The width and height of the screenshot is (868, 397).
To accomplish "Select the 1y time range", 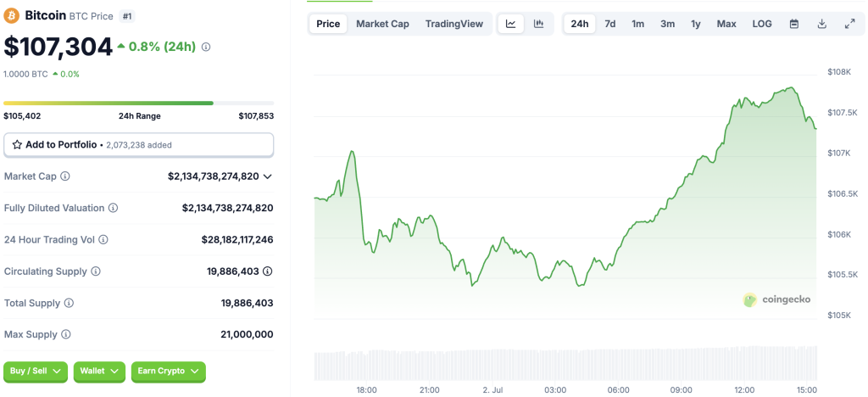I will click(696, 24).
